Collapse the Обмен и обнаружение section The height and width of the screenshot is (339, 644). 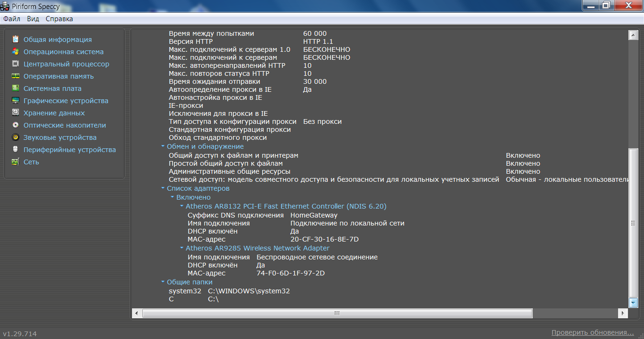point(163,147)
